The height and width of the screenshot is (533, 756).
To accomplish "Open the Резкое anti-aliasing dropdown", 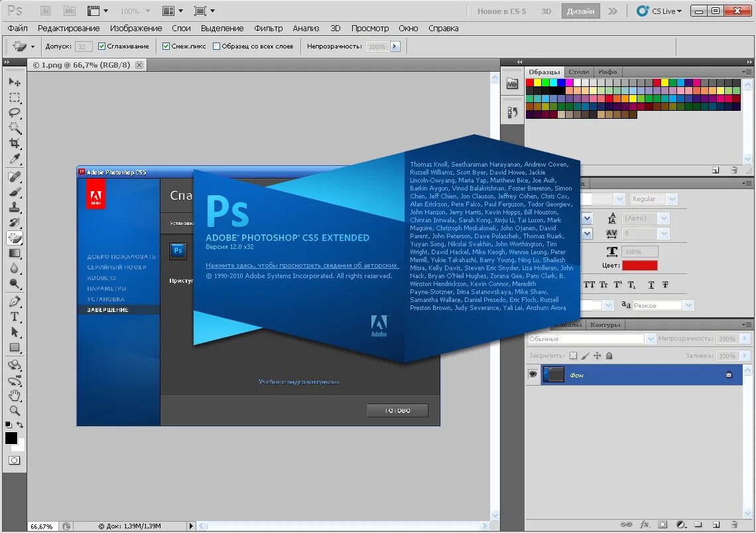I will point(688,305).
